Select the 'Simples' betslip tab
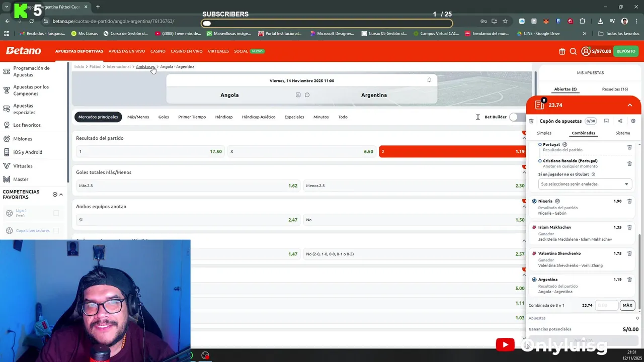Screen dimensions: 644x362 pos(544,133)
